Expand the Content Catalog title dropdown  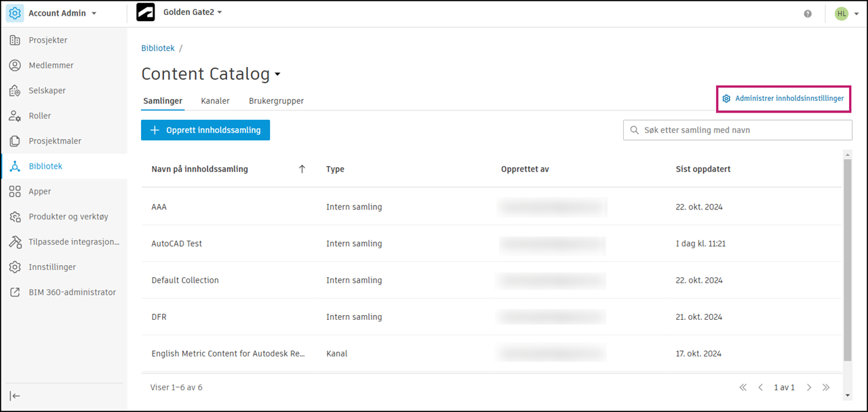(277, 75)
